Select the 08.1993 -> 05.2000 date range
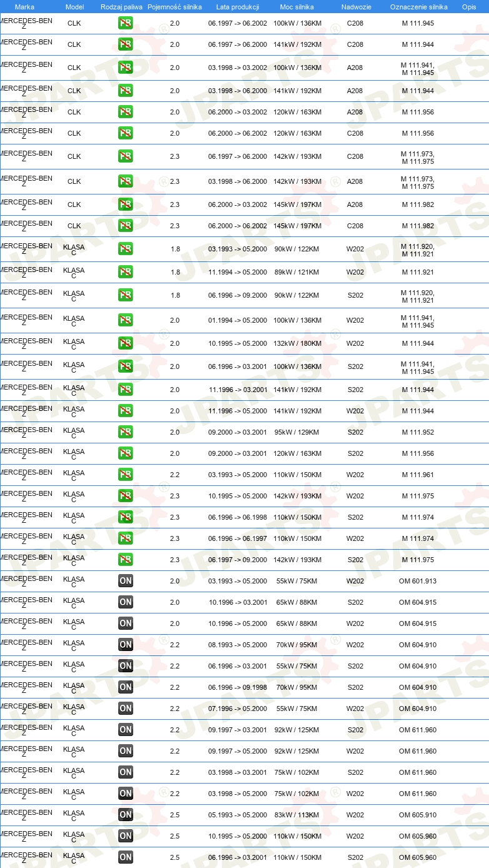The image size is (489, 868). [238, 645]
